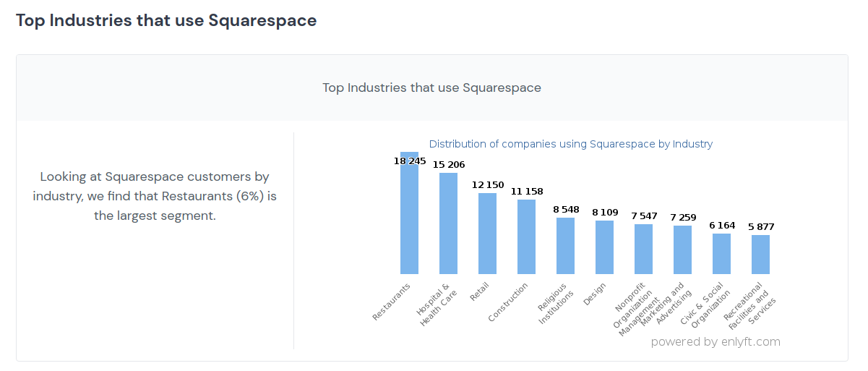868x371 pixels.
Task: Click the '18 245' value label
Action: click(410, 161)
